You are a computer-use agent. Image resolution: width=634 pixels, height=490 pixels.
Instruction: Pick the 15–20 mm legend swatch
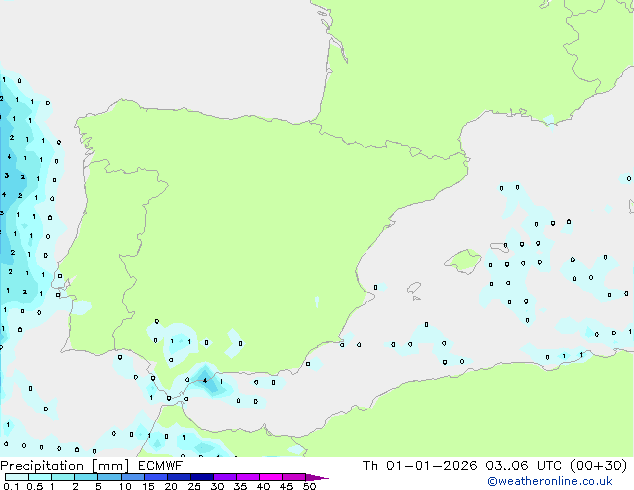point(156,477)
